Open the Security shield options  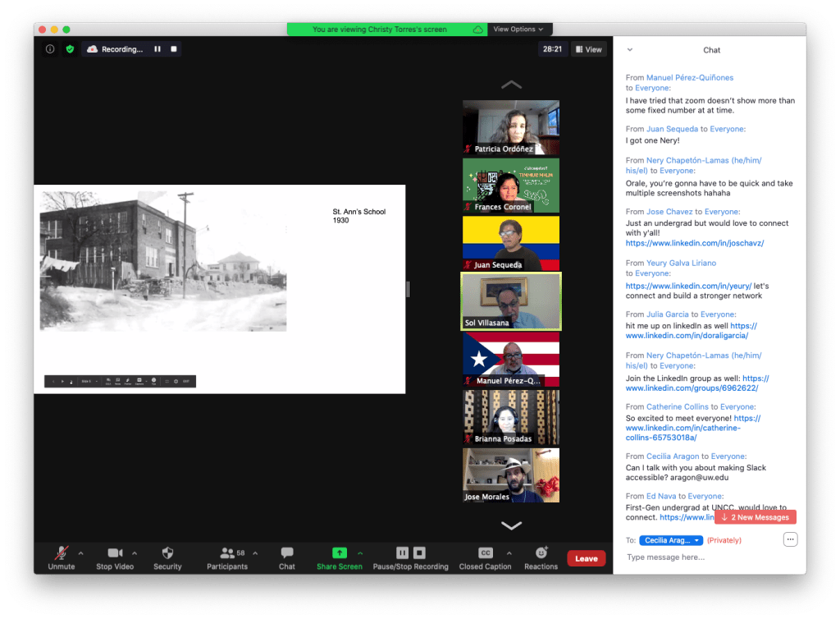click(167, 553)
